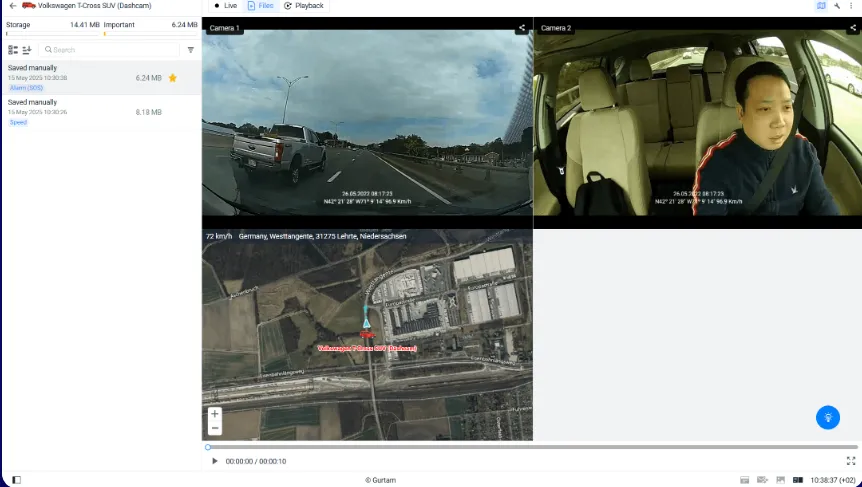Screen dimensions: 862x487
Task: Open the Gurtam copyright link
Action: 380,480
